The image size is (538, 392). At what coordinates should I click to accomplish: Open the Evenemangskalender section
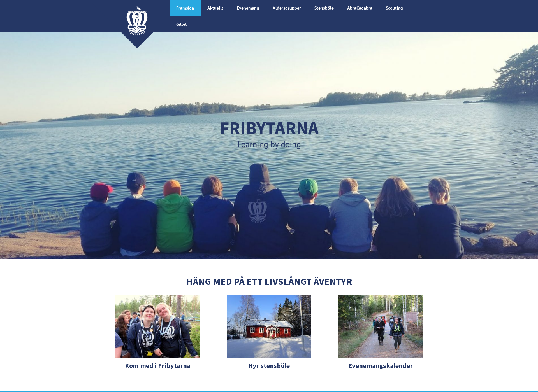coord(380,365)
